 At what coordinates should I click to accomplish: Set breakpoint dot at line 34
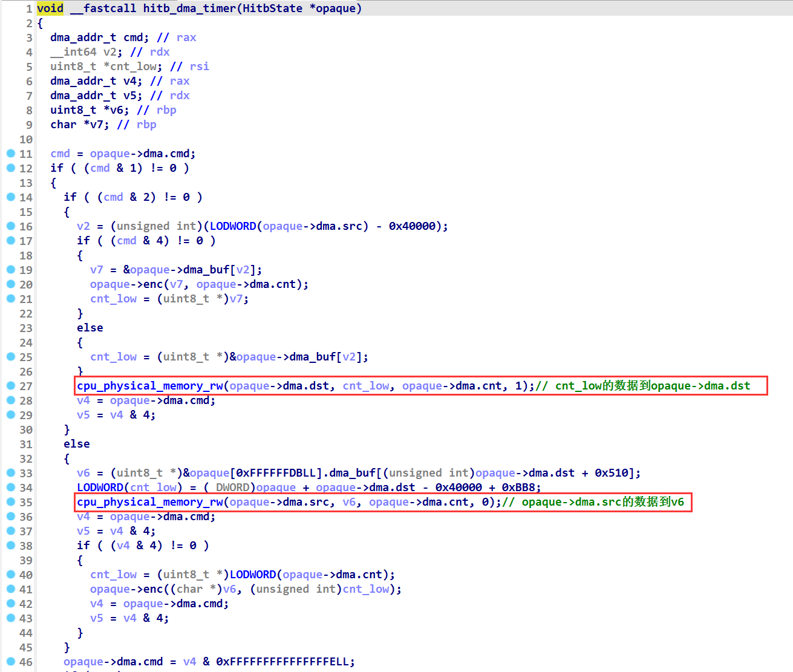(x=11, y=487)
